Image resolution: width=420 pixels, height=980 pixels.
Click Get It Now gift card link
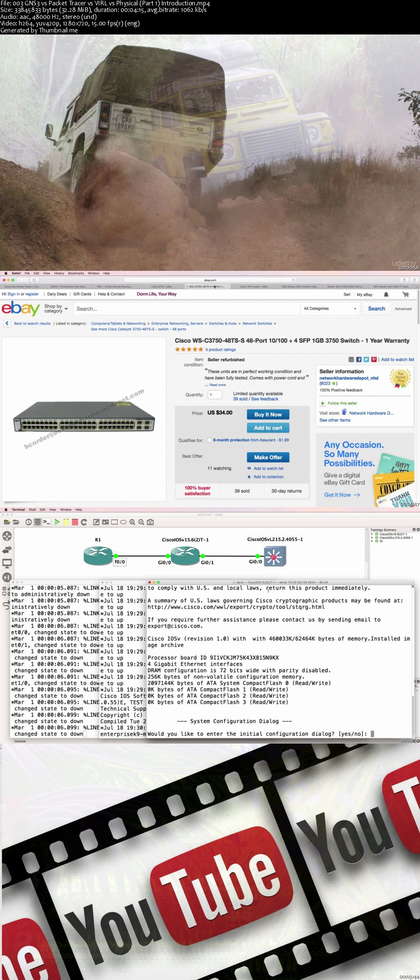coord(342,495)
